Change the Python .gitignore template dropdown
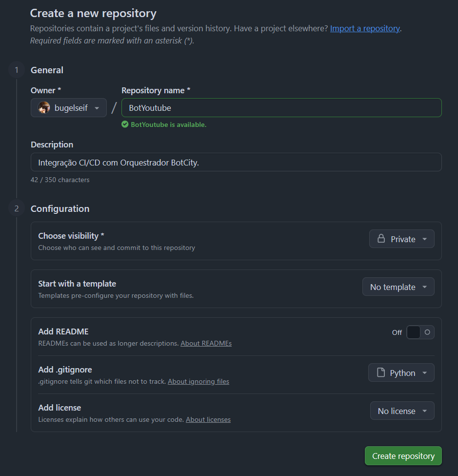The image size is (458, 476). tap(401, 373)
